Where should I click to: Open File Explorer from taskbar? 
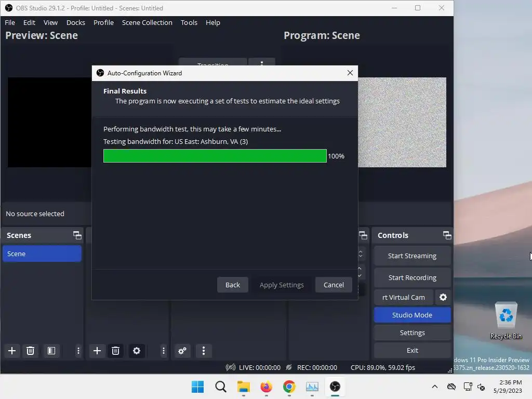click(243, 387)
